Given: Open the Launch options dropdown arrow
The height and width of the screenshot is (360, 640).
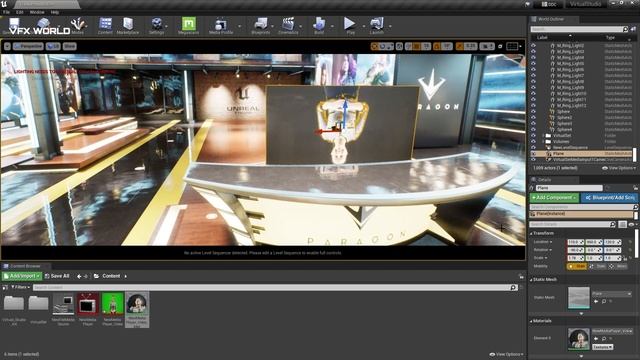Looking at the screenshot, I should (x=390, y=26).
